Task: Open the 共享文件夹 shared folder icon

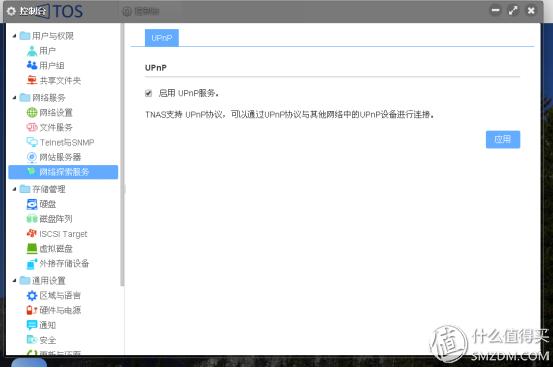Action: pyautogui.click(x=32, y=80)
